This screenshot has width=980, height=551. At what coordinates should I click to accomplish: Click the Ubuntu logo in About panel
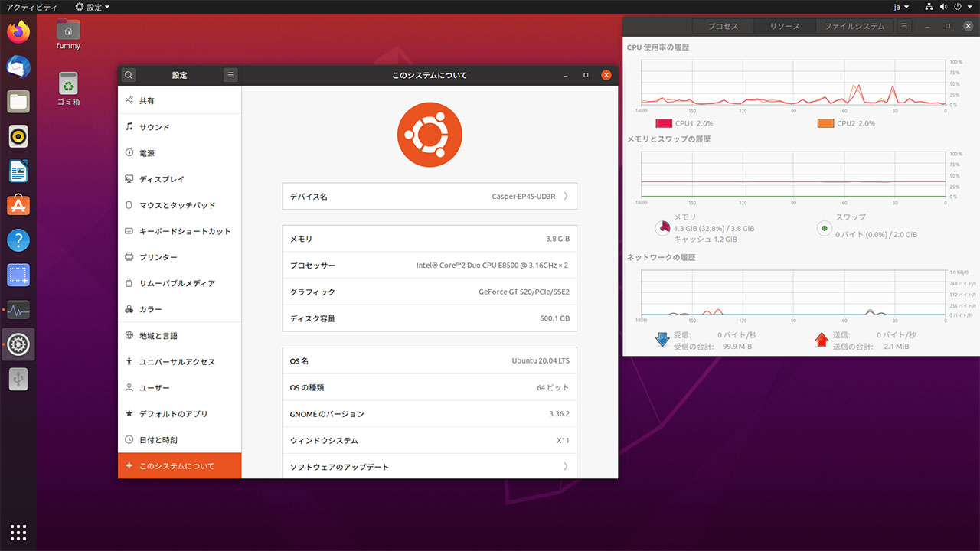click(x=430, y=135)
